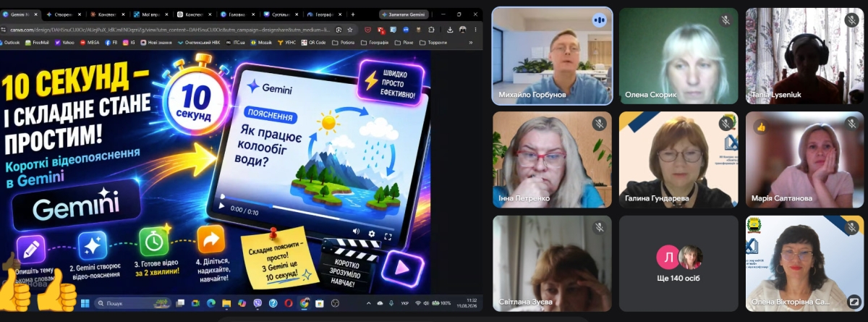Open OBS Studio from the taskbar
The height and width of the screenshot is (322, 868).
[x=335, y=304]
